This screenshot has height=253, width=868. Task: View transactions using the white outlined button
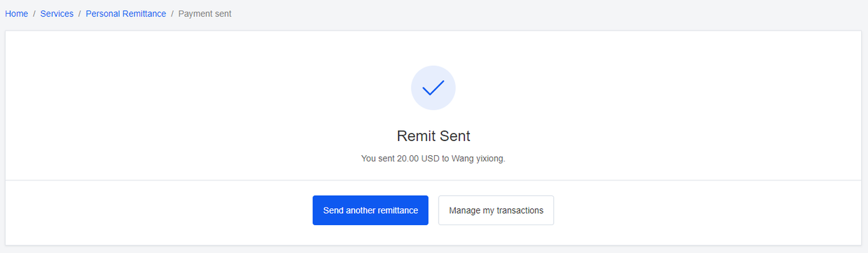click(x=496, y=210)
